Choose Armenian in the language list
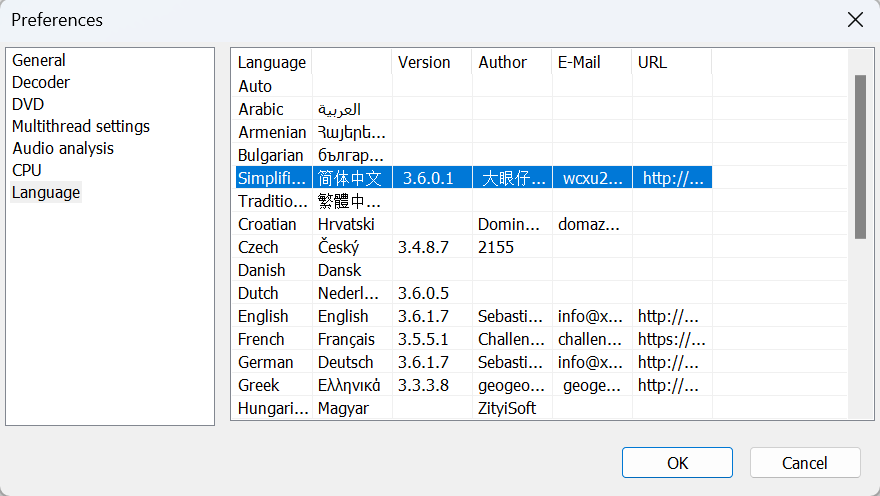880x496 pixels. point(473,132)
